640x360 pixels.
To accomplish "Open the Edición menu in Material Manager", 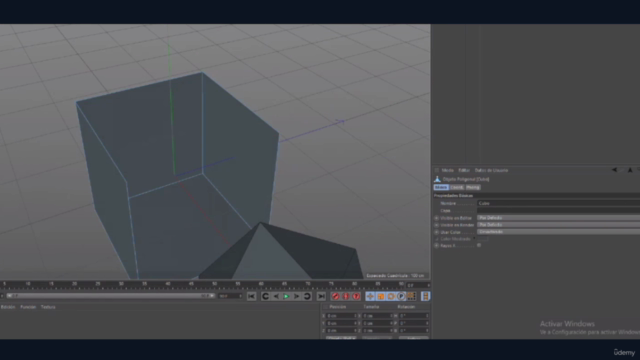I will click(8, 307).
